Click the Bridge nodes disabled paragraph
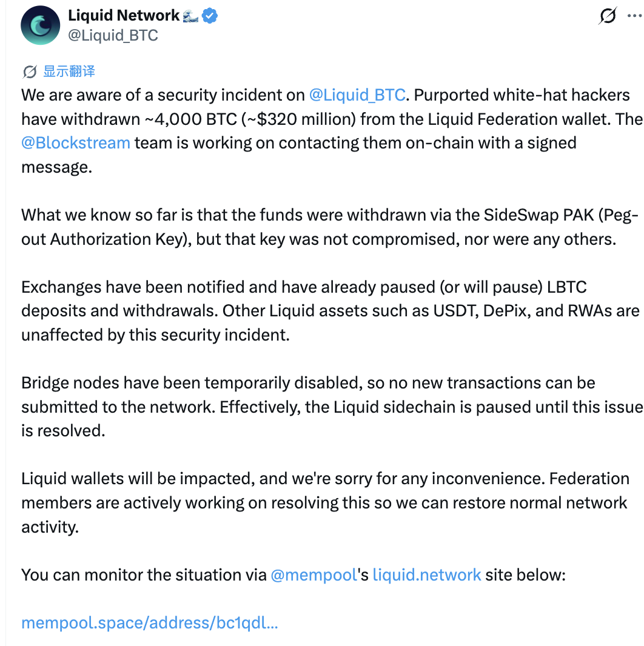The height and width of the screenshot is (646, 644). click(332, 407)
